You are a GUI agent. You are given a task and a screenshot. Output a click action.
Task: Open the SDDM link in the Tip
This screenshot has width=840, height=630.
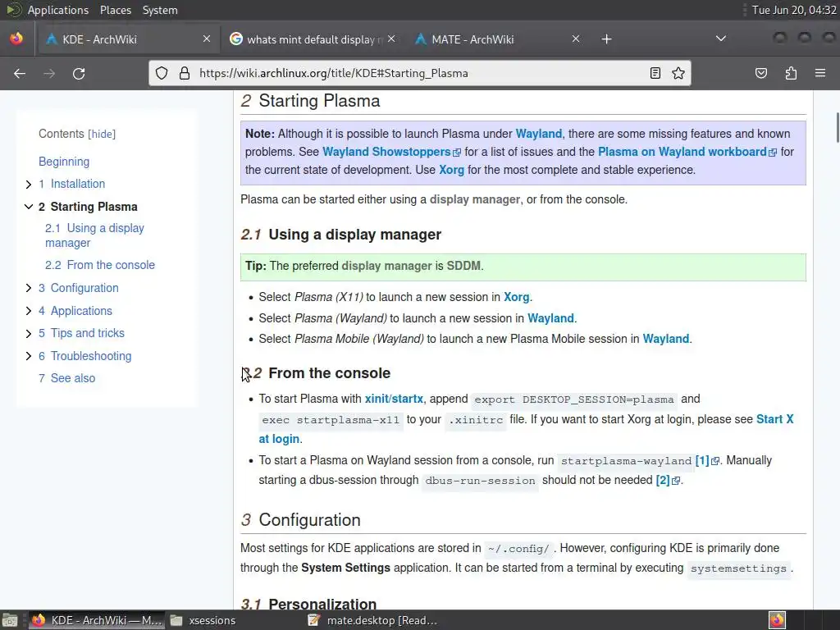(x=463, y=267)
